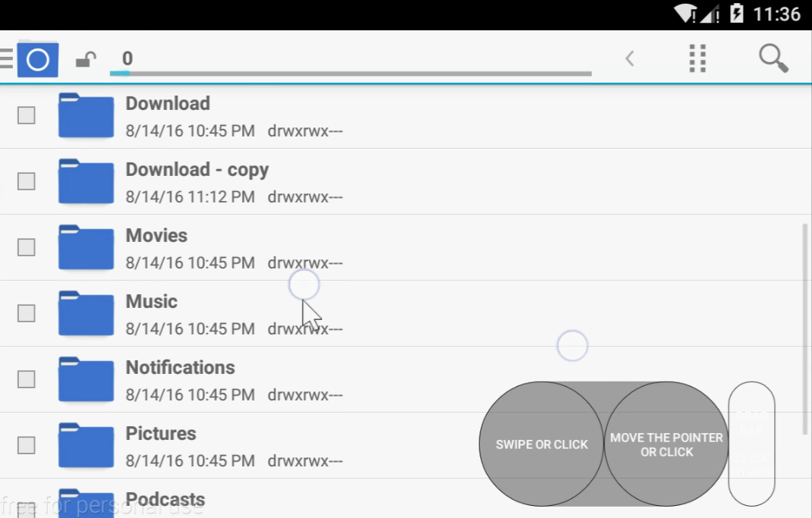Screen dimensions: 812x518
Task: Select the Podcasts folder name
Action: [165, 499]
